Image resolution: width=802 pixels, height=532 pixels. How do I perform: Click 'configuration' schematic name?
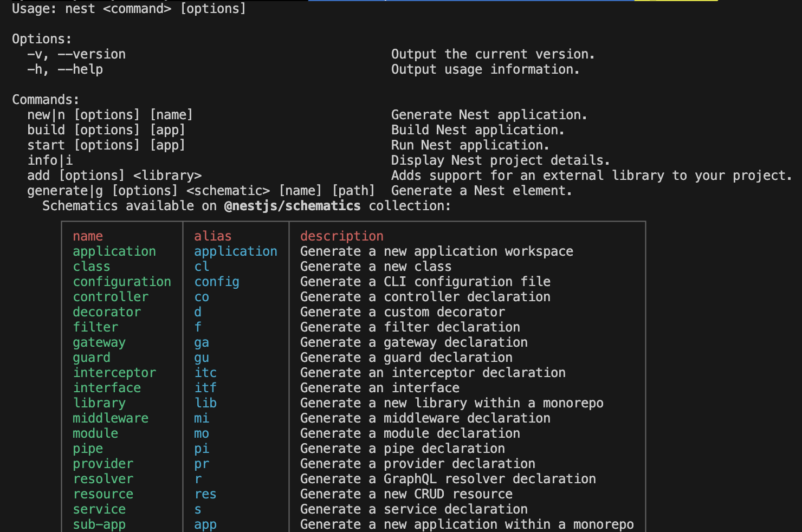[x=122, y=282]
